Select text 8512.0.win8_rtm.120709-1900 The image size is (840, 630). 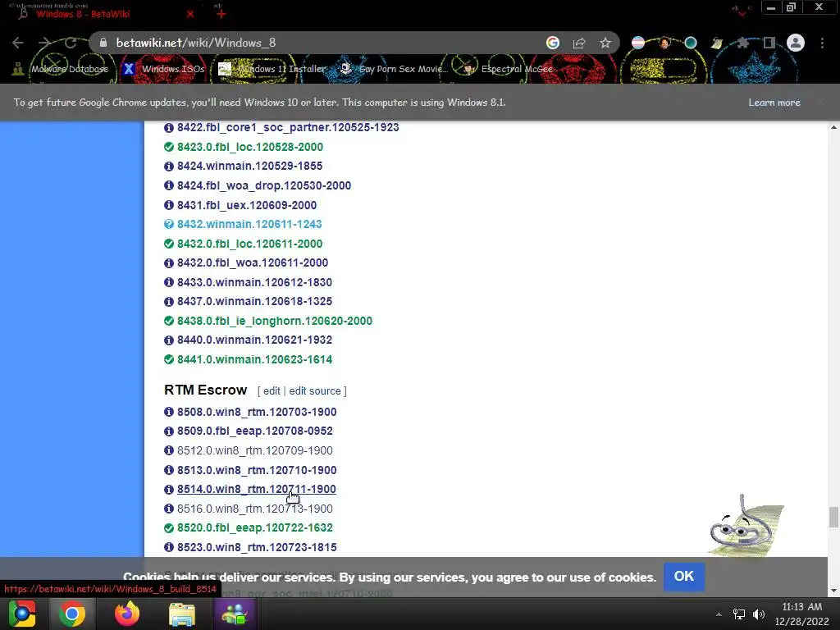(255, 450)
